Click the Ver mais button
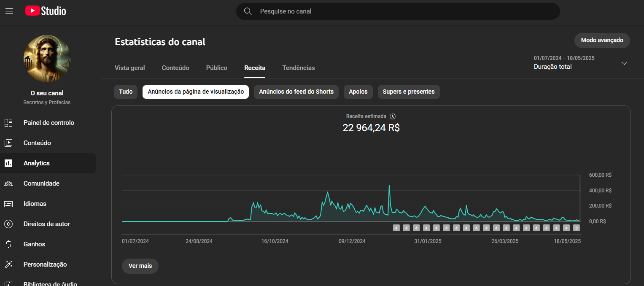 [140, 266]
